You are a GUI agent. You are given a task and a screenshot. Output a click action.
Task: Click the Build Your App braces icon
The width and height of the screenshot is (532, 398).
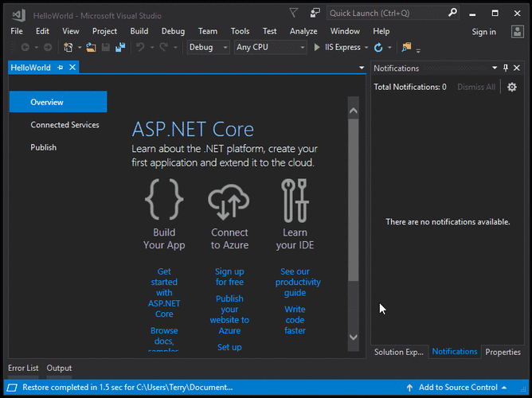164,200
